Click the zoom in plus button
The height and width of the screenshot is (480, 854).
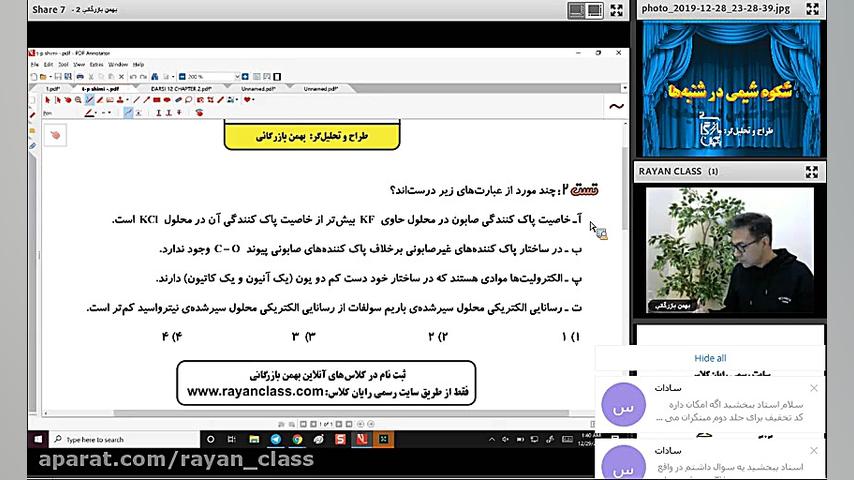tap(245, 77)
